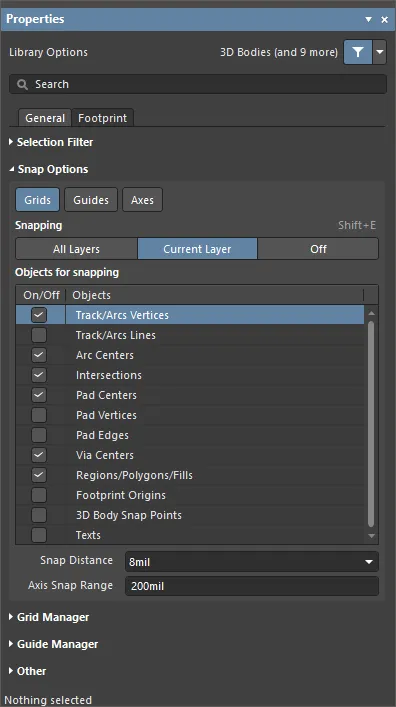This screenshot has height=707, width=396.
Task: Click the panel options arrow in Properties title
Action: click(368, 19)
